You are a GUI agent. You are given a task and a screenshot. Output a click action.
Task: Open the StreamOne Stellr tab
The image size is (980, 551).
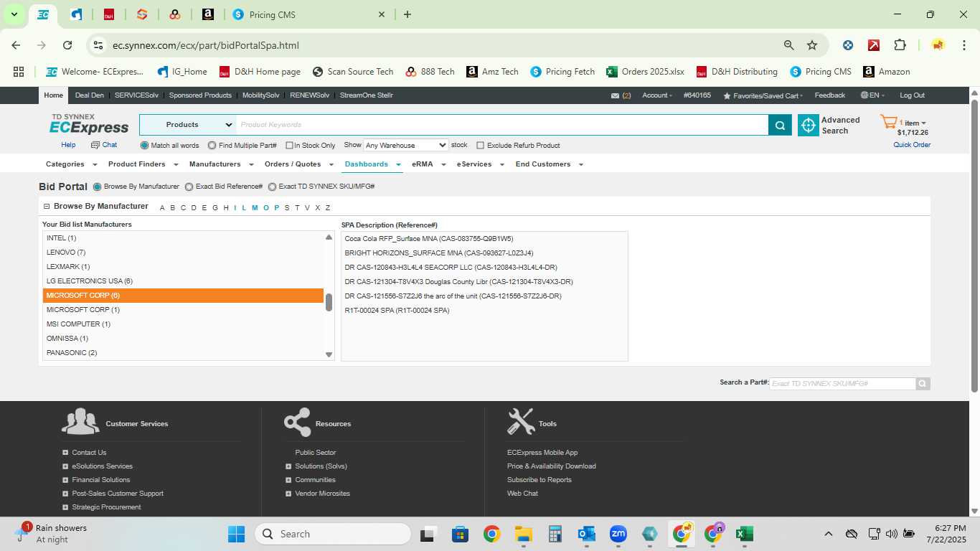point(366,95)
